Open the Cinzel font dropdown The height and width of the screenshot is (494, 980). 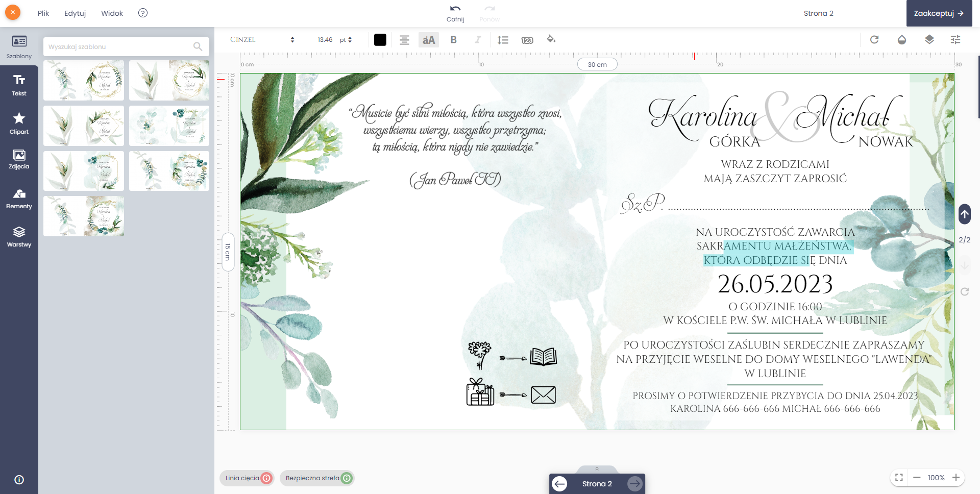point(262,40)
